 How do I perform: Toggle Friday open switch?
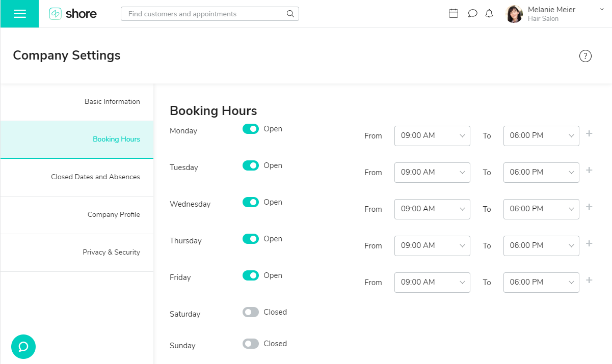point(251,275)
